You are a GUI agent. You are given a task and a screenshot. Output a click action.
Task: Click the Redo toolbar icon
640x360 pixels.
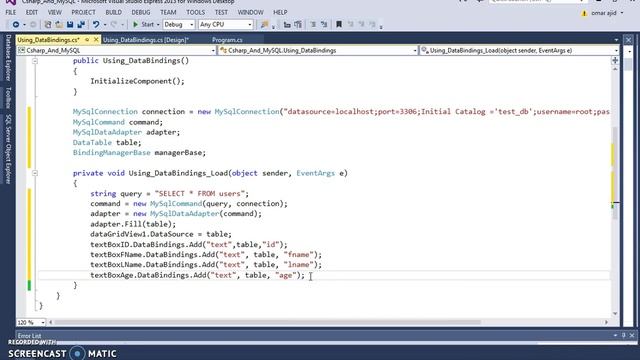[114, 24]
